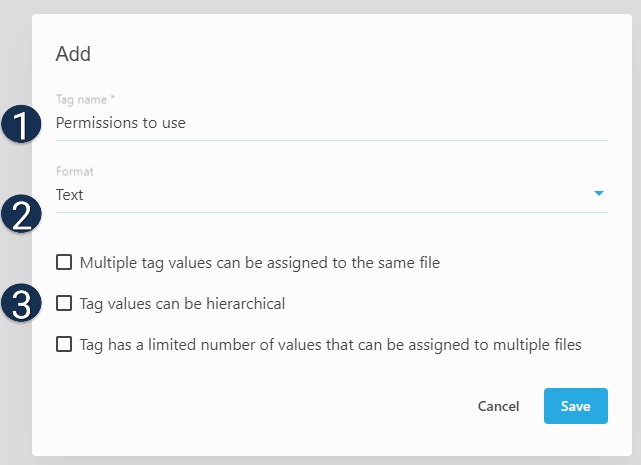Click 'Multiple tag values can be assigned' label text
This screenshot has width=641, height=465.
pyautogui.click(x=260, y=263)
